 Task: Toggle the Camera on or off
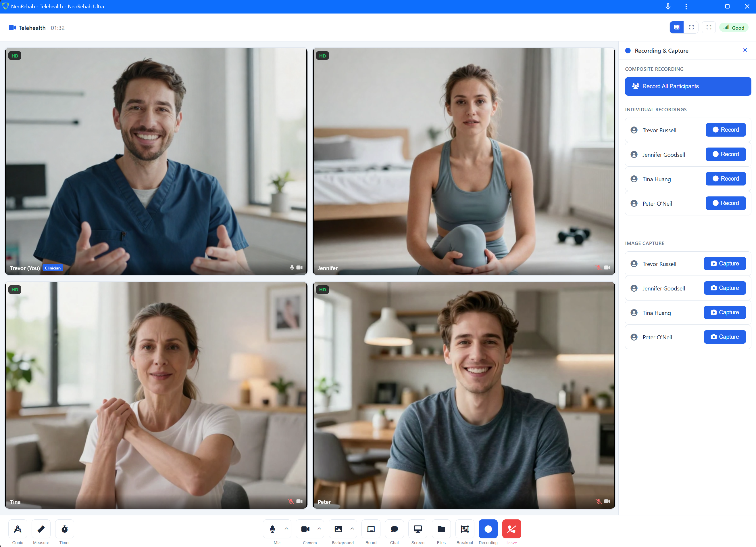[305, 529]
